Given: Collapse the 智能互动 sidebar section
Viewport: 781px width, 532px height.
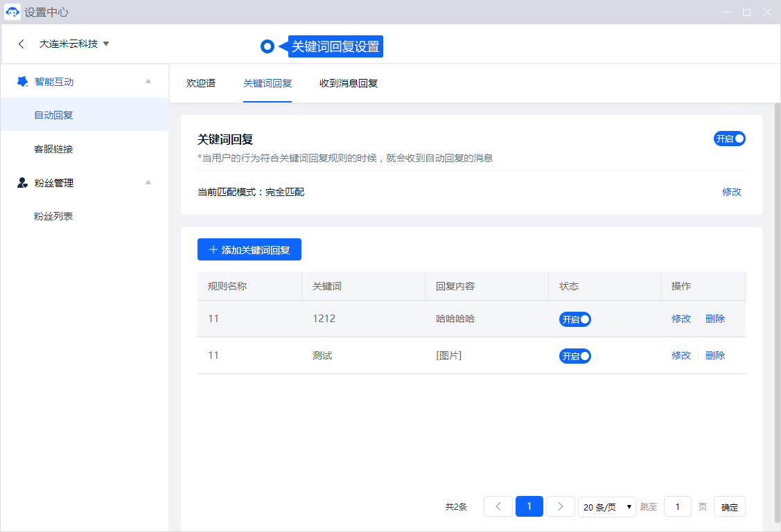Looking at the screenshot, I should pos(148,82).
